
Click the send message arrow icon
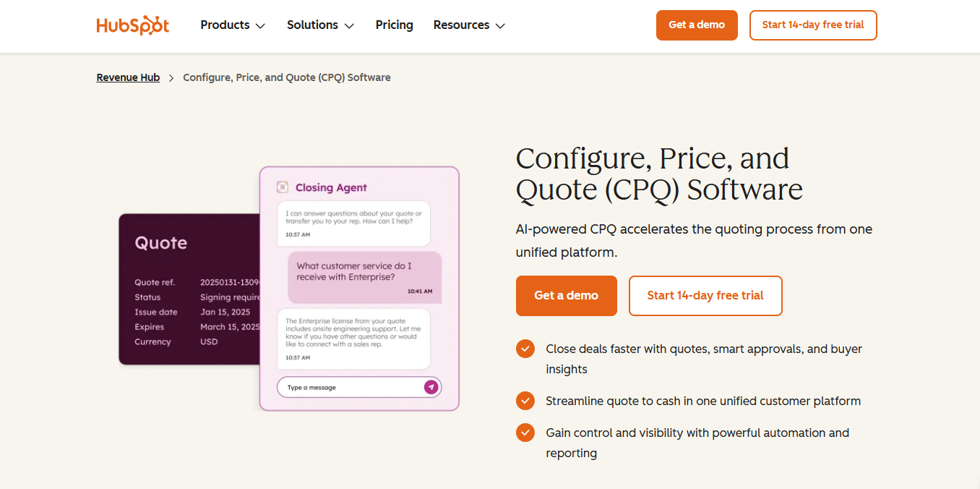click(431, 387)
